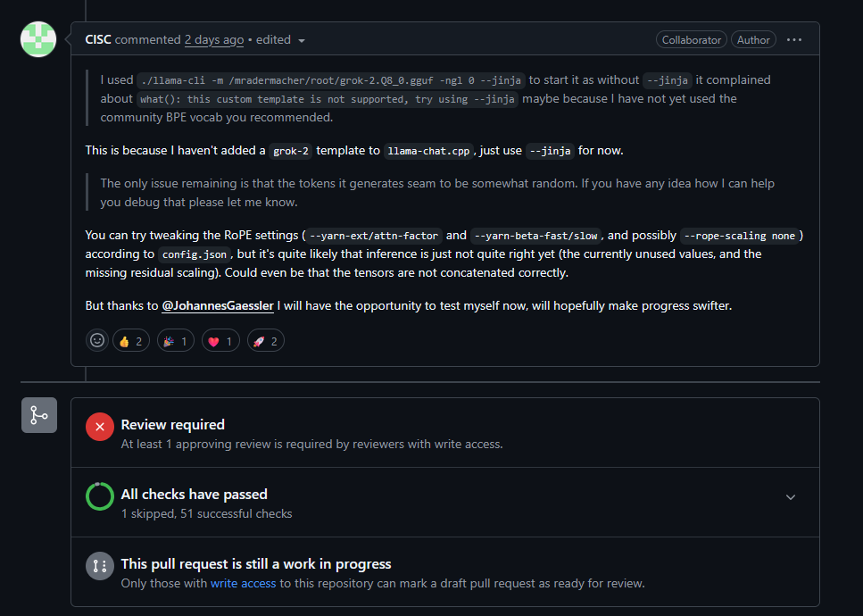The height and width of the screenshot is (616, 863).
Task: Click the Author badge
Action: click(x=753, y=39)
